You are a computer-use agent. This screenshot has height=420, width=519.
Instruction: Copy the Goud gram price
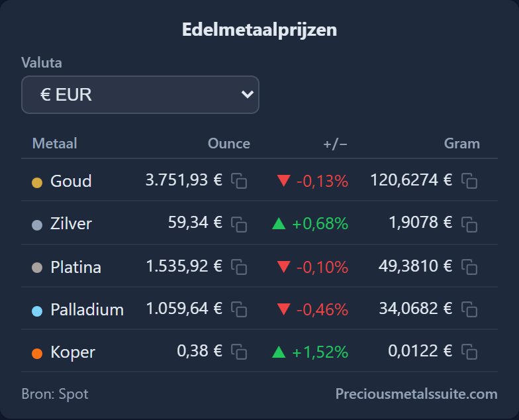[469, 181]
